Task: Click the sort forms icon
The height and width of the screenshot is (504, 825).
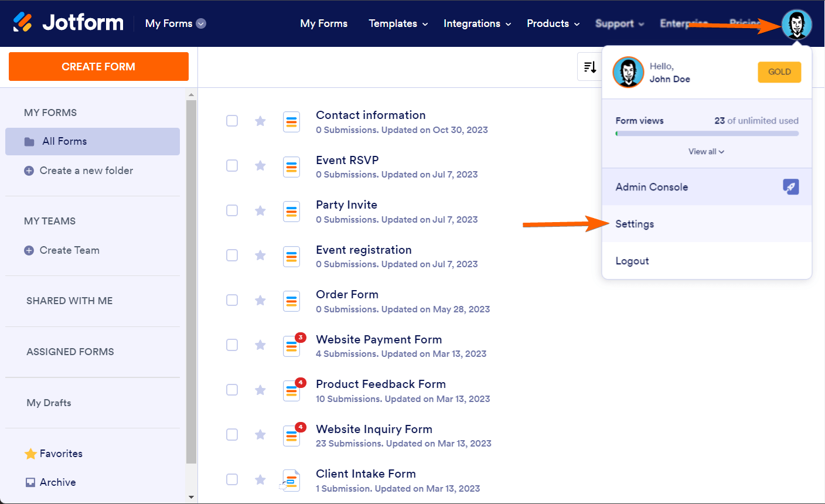Action: [x=589, y=67]
